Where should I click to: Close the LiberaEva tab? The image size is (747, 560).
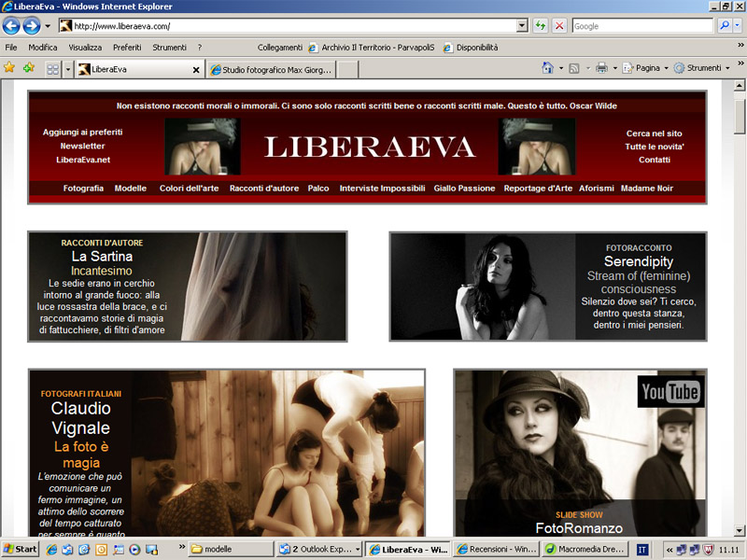196,70
